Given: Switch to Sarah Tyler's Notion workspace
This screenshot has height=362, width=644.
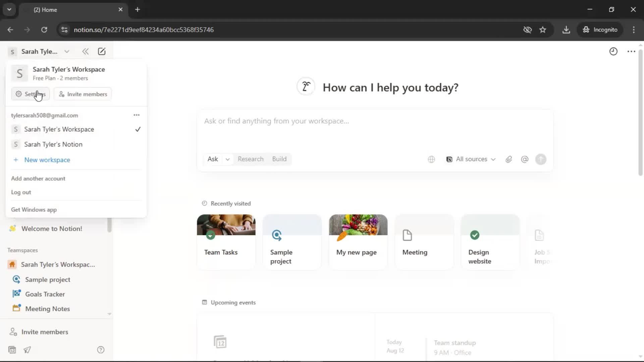Looking at the screenshot, I should pyautogui.click(x=76, y=144).
